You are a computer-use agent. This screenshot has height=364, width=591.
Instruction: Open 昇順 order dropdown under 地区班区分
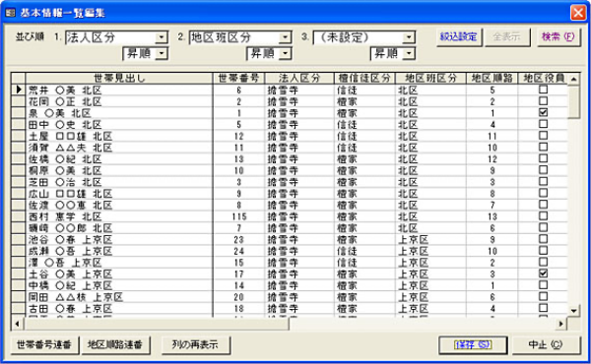[x=285, y=53]
